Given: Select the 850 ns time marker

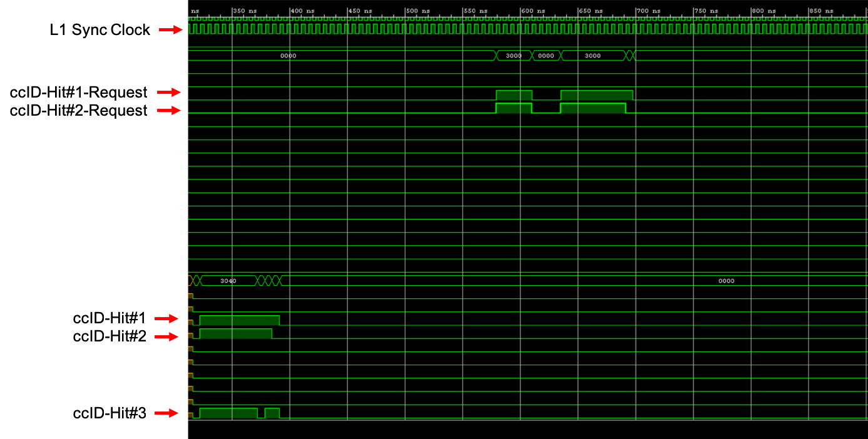Looking at the screenshot, I should [822, 11].
